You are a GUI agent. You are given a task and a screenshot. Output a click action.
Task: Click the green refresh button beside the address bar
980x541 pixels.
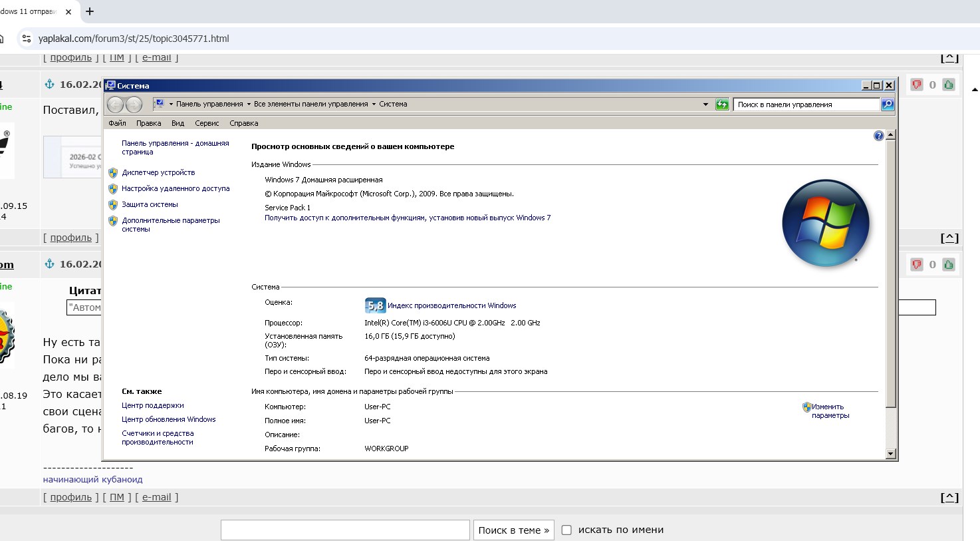[x=722, y=104]
